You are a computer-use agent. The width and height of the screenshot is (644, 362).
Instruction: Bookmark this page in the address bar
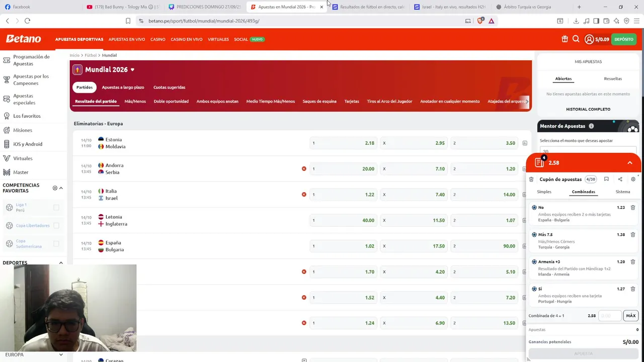click(x=128, y=21)
